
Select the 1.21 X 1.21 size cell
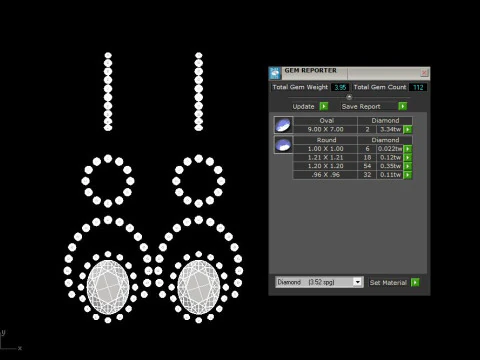pyautogui.click(x=325, y=157)
